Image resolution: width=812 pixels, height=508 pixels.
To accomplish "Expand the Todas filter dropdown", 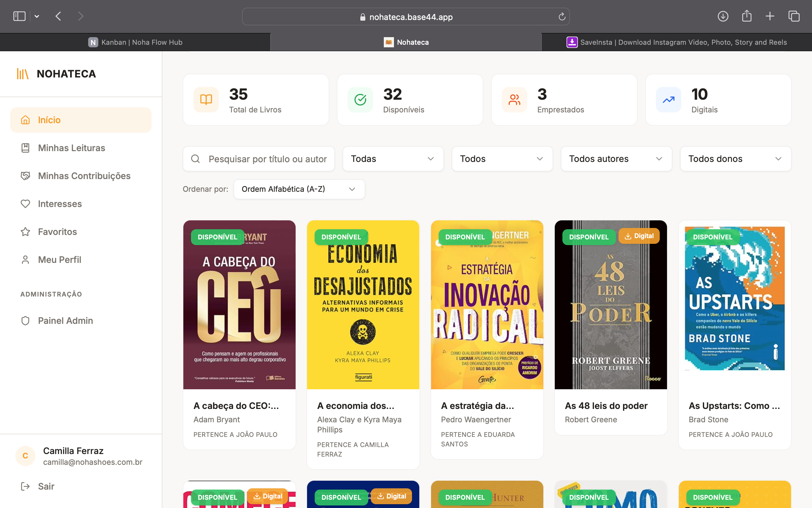I will click(393, 159).
